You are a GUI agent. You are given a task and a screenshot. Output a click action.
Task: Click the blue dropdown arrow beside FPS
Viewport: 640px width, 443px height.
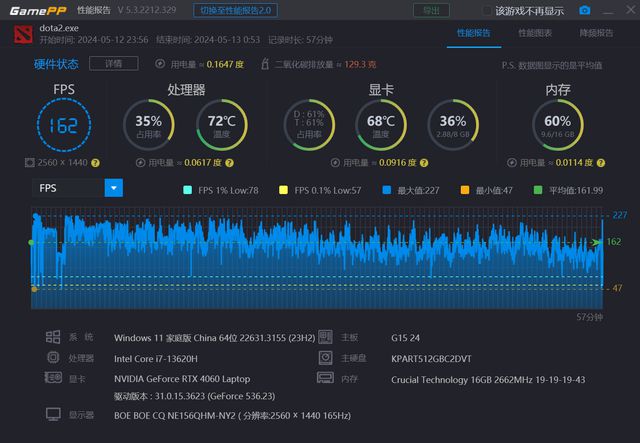tap(113, 188)
